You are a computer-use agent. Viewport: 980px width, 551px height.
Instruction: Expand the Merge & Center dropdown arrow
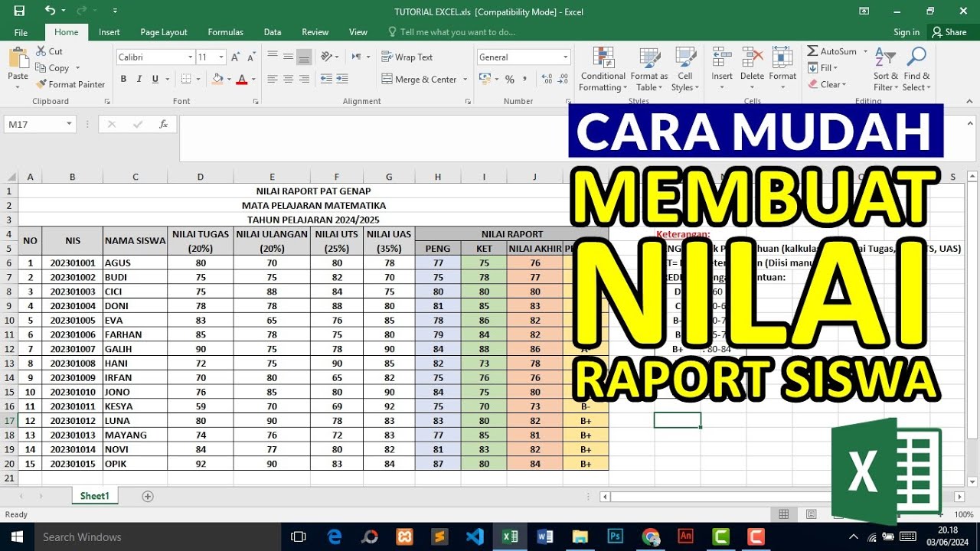[x=464, y=80]
